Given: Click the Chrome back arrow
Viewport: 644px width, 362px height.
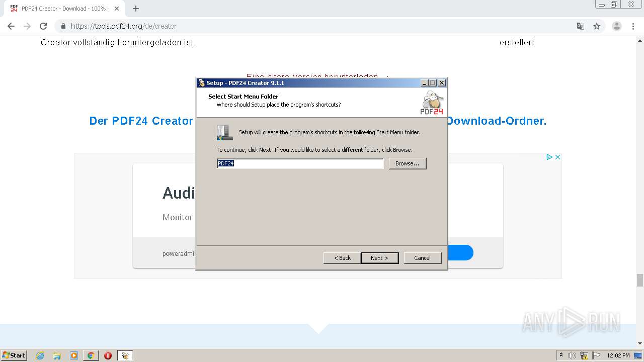Looking at the screenshot, I should [11, 26].
